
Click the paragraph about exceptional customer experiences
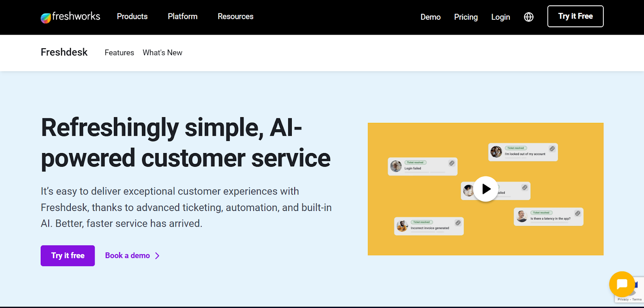click(186, 207)
